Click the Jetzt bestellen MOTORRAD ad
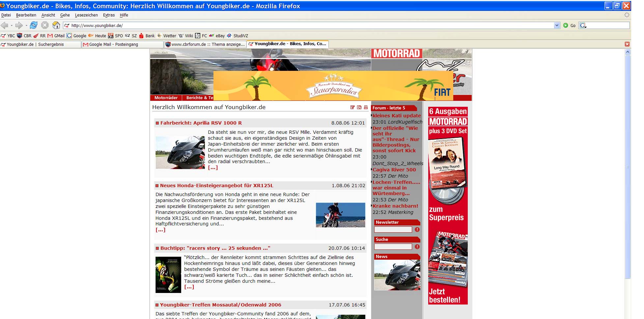Viewport: 644px width, 319px height. [x=448, y=205]
